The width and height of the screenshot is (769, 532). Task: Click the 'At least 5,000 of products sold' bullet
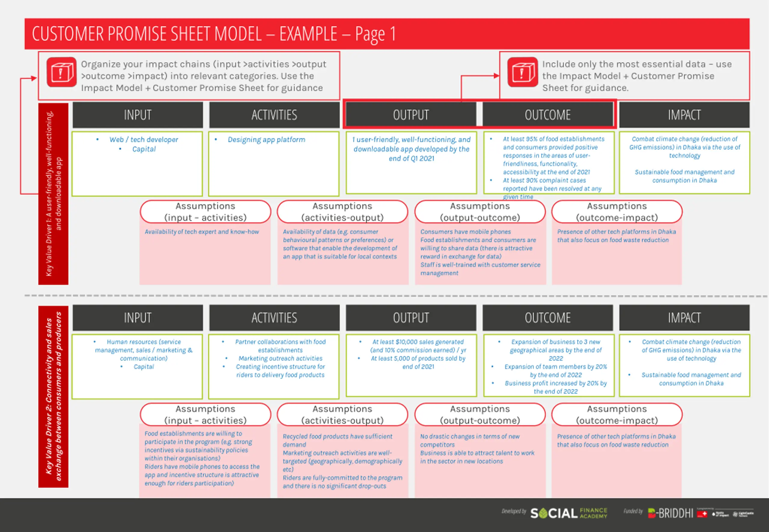coord(418,362)
